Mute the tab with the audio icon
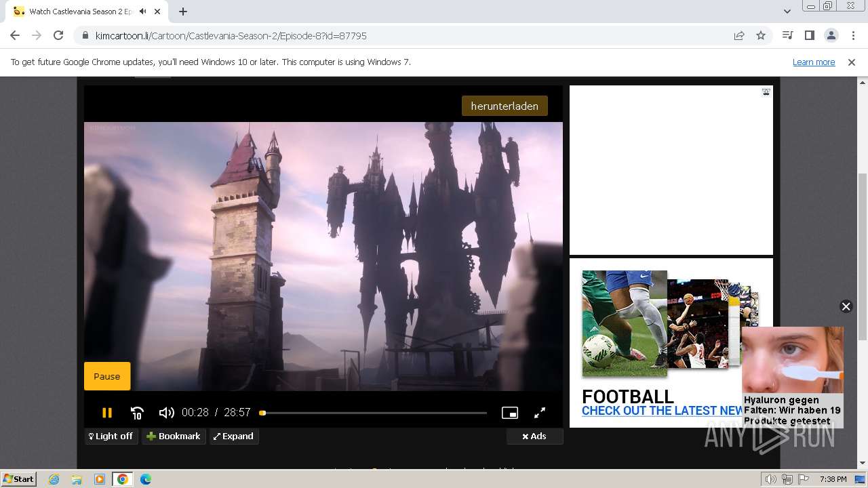The height and width of the screenshot is (488, 868). coord(143,12)
